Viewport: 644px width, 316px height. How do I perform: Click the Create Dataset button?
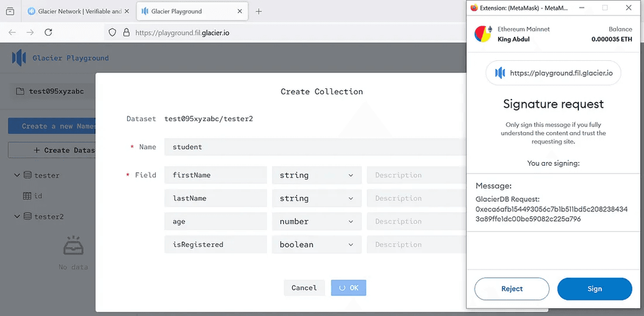click(x=52, y=150)
